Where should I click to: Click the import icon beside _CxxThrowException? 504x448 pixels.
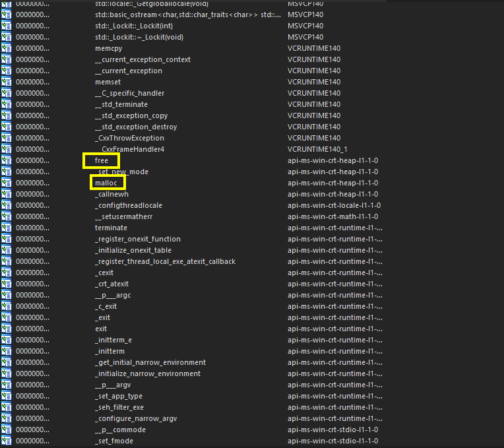[7, 138]
